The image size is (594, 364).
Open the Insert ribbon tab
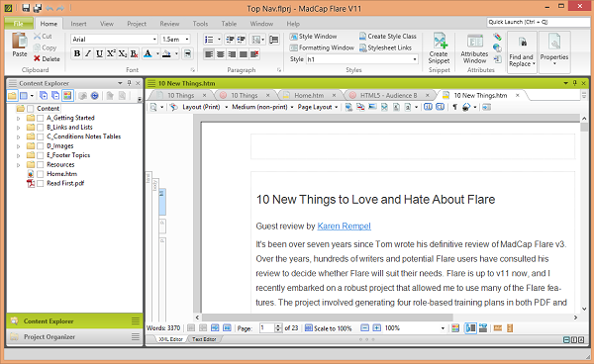tap(78, 24)
